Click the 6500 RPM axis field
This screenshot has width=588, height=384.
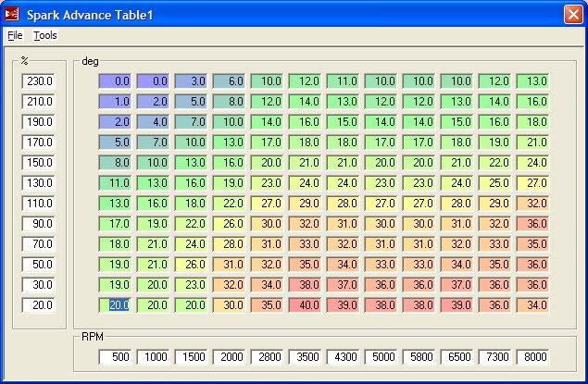(x=457, y=356)
